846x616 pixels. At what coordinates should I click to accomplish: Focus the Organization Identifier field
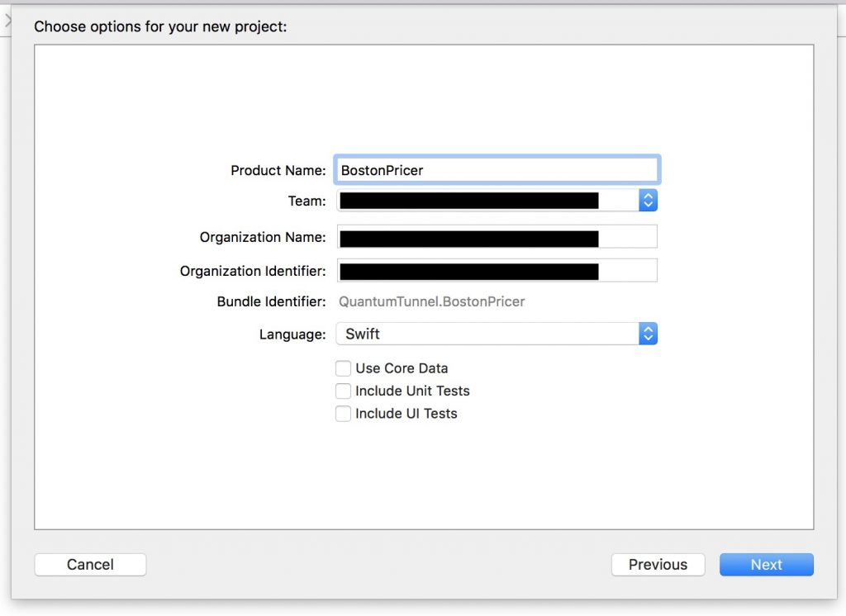[496, 271]
